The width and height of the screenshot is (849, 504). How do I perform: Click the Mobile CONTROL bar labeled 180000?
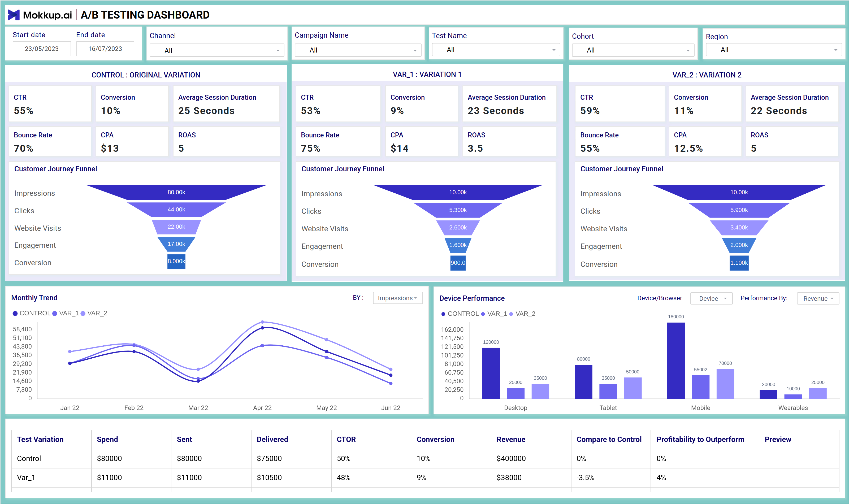(676, 360)
